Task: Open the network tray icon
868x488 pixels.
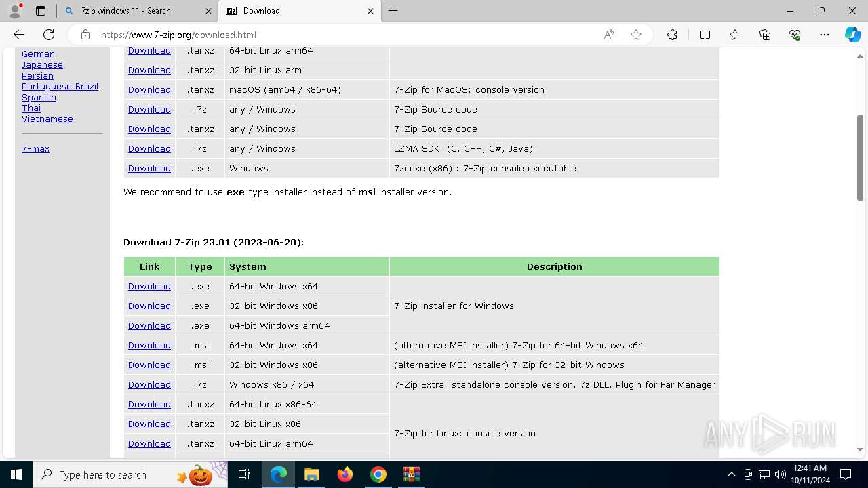Action: coord(764,474)
